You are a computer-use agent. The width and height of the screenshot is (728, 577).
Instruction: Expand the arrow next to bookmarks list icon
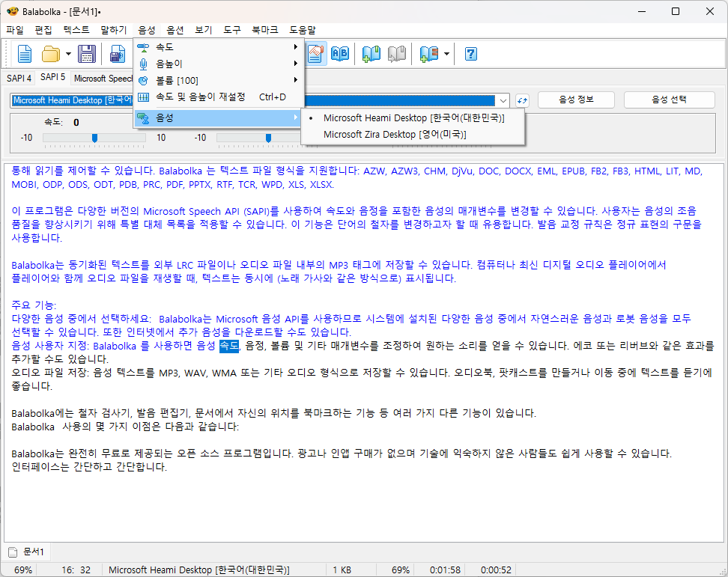(x=446, y=54)
